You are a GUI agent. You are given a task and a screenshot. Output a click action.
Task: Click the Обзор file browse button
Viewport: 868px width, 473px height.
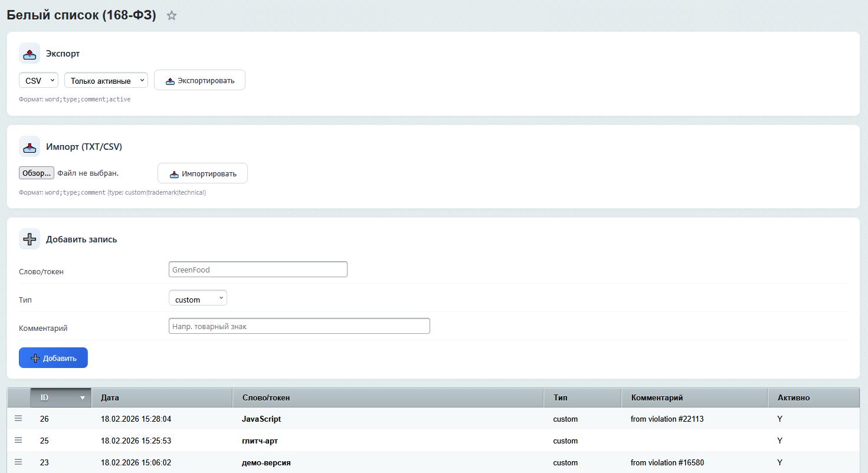tap(37, 173)
